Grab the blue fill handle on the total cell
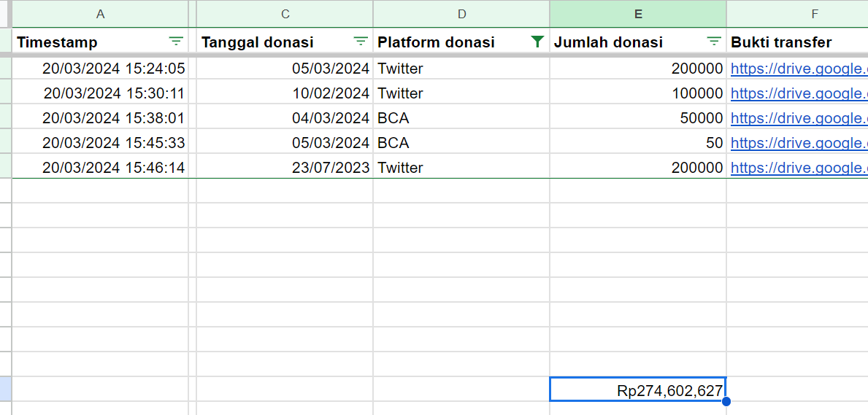 [726, 401]
